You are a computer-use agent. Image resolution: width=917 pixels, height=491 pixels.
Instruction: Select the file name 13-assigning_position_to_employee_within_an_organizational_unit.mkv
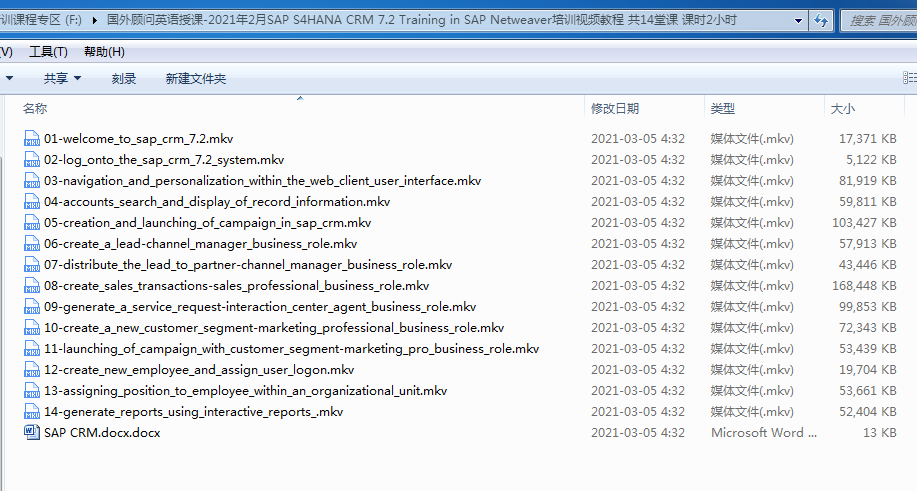point(246,392)
